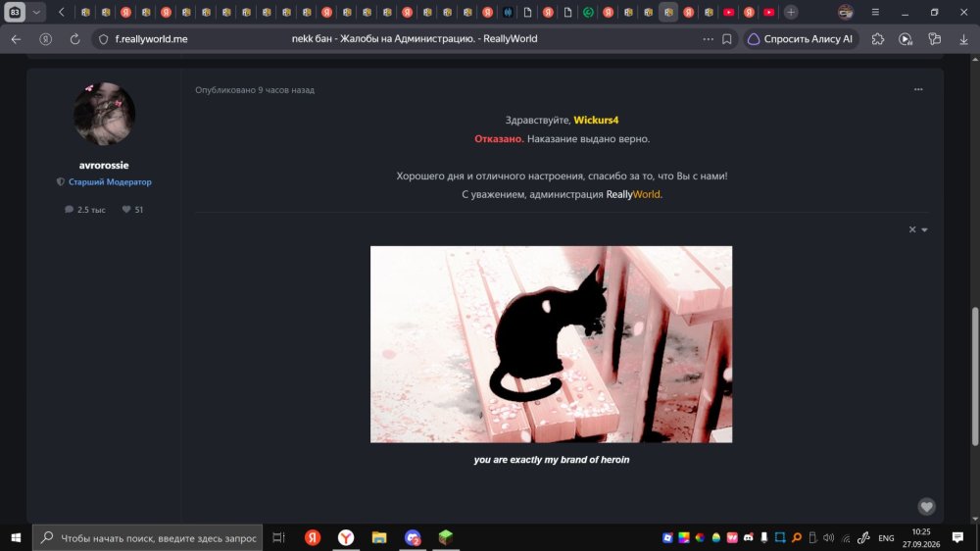The width and height of the screenshot is (980, 551).
Task: Open the Yandex Browser hamburger menu
Action: tap(875, 12)
